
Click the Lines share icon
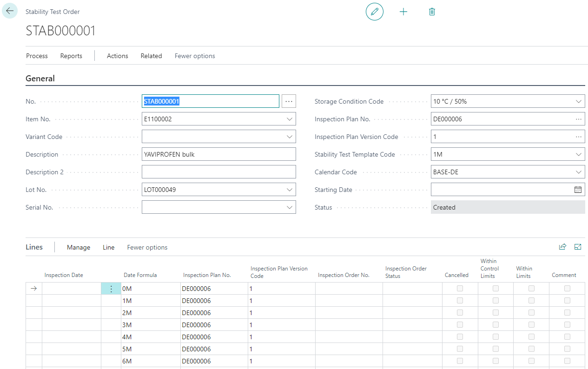point(562,247)
